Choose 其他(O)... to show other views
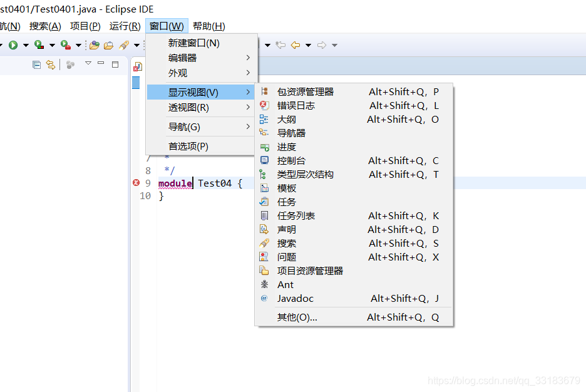The height and width of the screenshot is (392, 586). click(354, 317)
